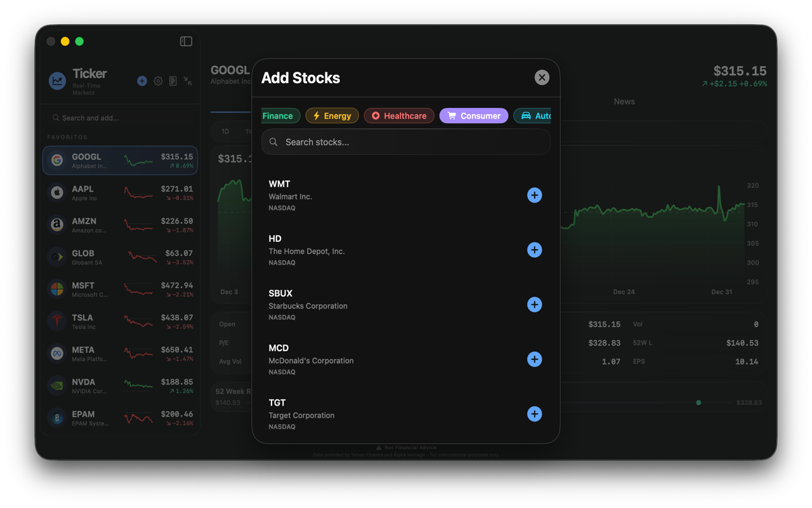This screenshot has width=812, height=508.
Task: Click the NVIDIA logo icon
Action: coord(57,385)
